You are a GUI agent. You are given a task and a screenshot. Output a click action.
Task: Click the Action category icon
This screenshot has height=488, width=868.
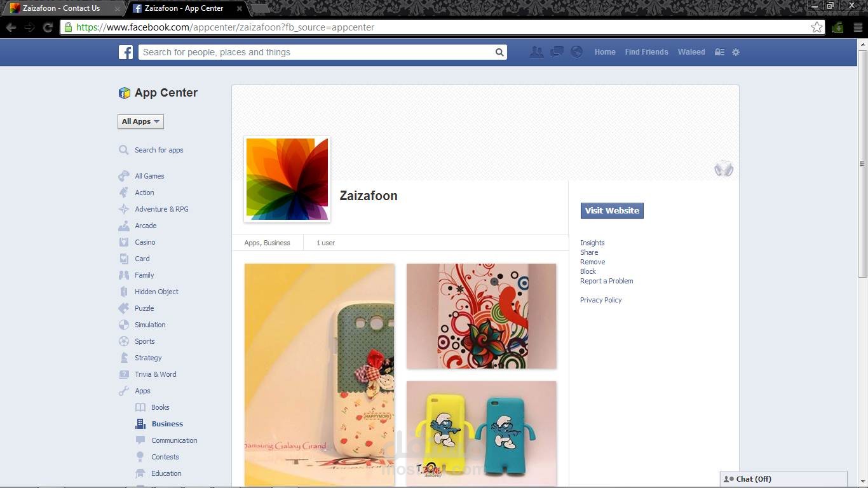124,193
